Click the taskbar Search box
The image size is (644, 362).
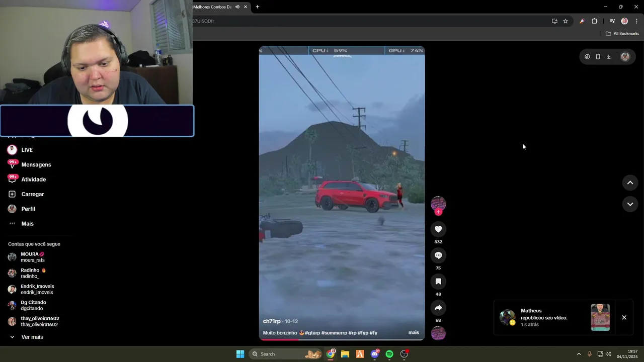coord(286,354)
